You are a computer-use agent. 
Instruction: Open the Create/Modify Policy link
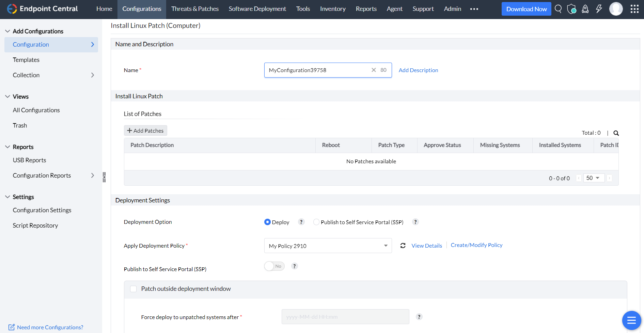[x=476, y=245]
